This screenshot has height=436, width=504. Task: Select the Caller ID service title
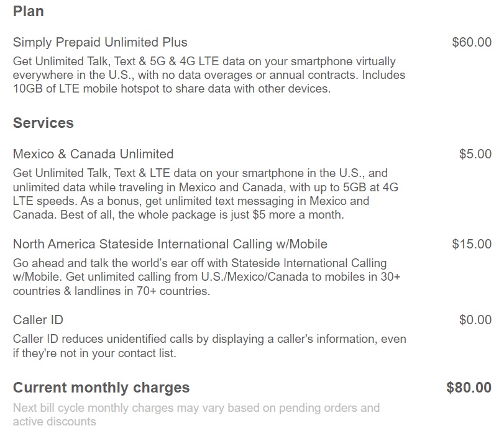(x=38, y=320)
